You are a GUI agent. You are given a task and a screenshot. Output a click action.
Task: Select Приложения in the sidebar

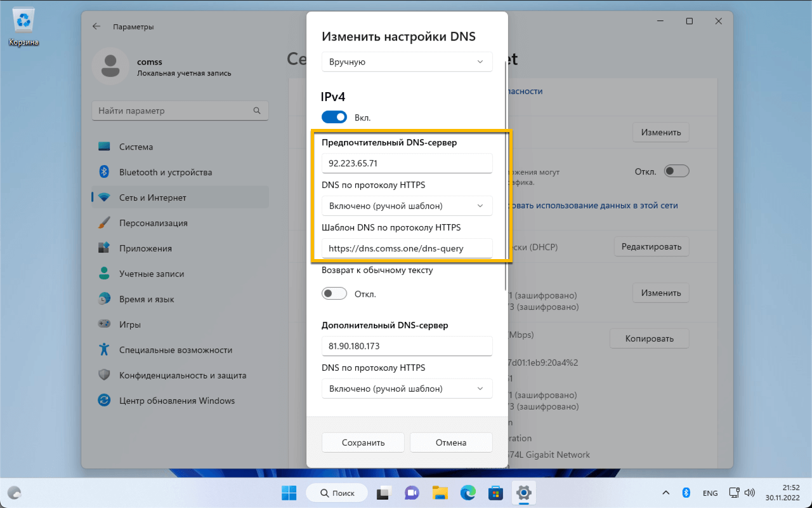[x=180, y=248]
